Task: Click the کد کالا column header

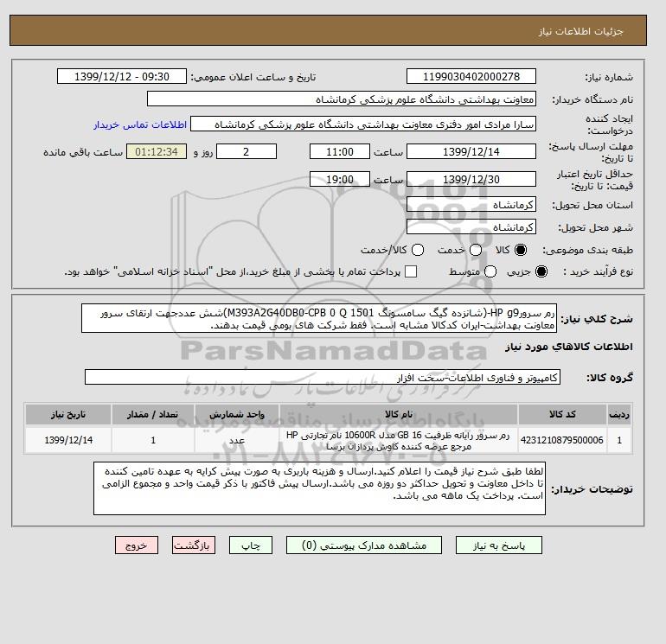Action: click(x=562, y=414)
